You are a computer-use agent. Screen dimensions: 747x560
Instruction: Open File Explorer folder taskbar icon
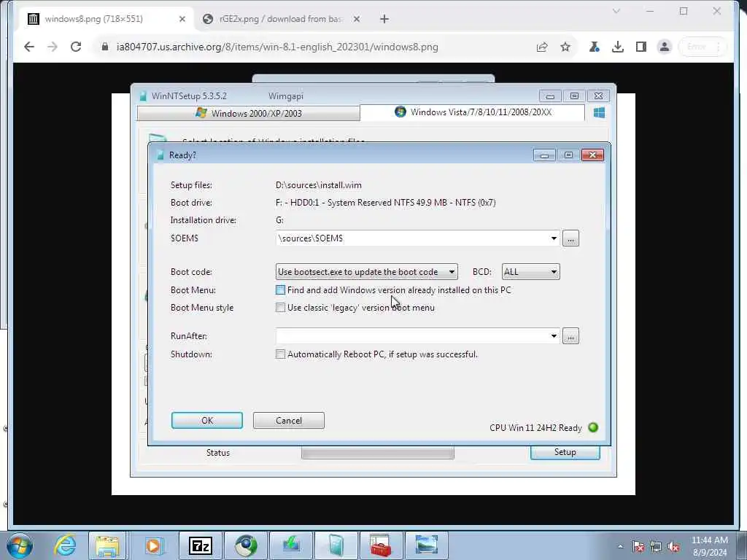107,545
